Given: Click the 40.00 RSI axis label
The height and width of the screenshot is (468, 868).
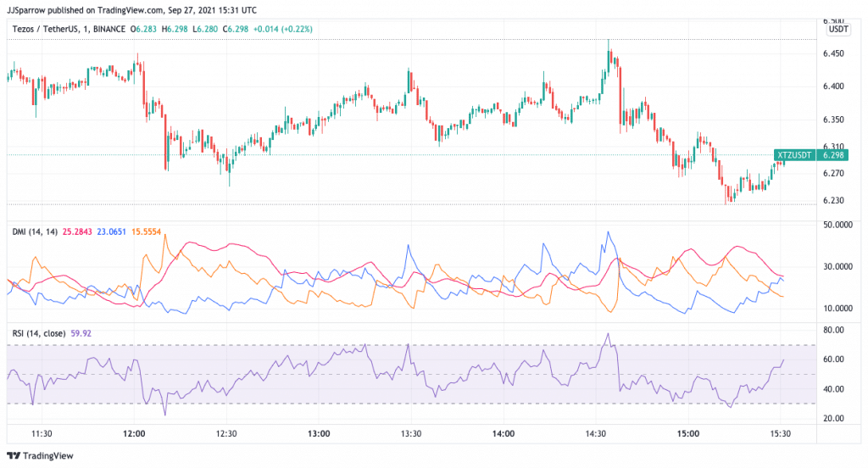Looking at the screenshot, I should (x=833, y=389).
